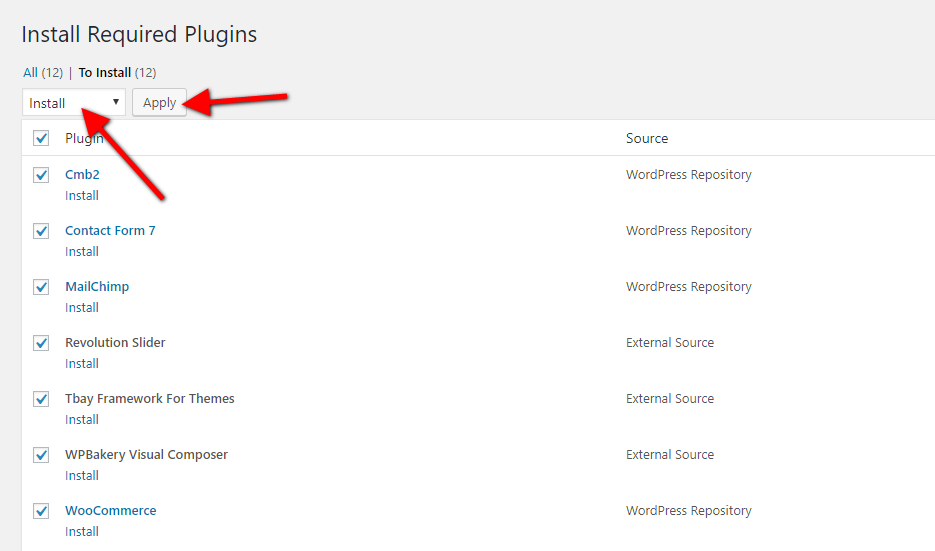This screenshot has width=935, height=551.
Task: Uncheck the Cmb2 plugin checkbox
Action: pos(41,175)
